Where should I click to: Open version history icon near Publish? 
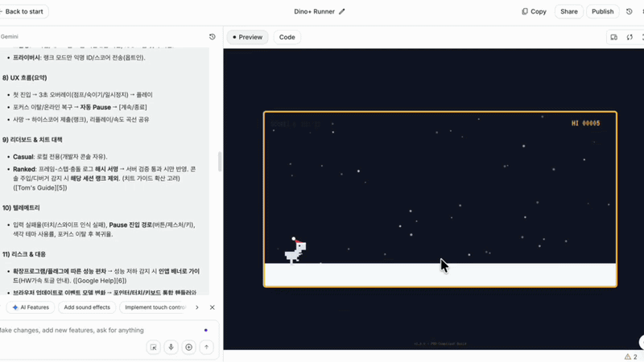click(630, 11)
